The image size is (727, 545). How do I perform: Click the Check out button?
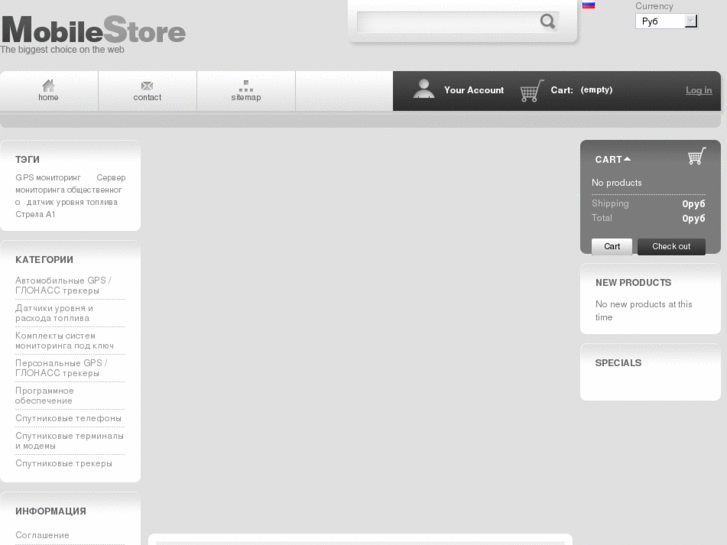coord(671,246)
